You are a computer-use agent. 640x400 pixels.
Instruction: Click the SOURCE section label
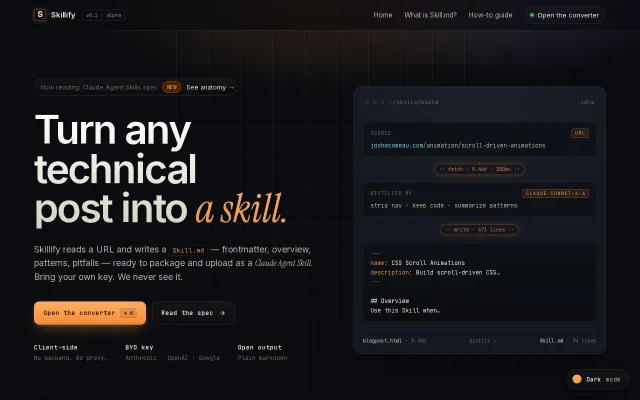380,133
